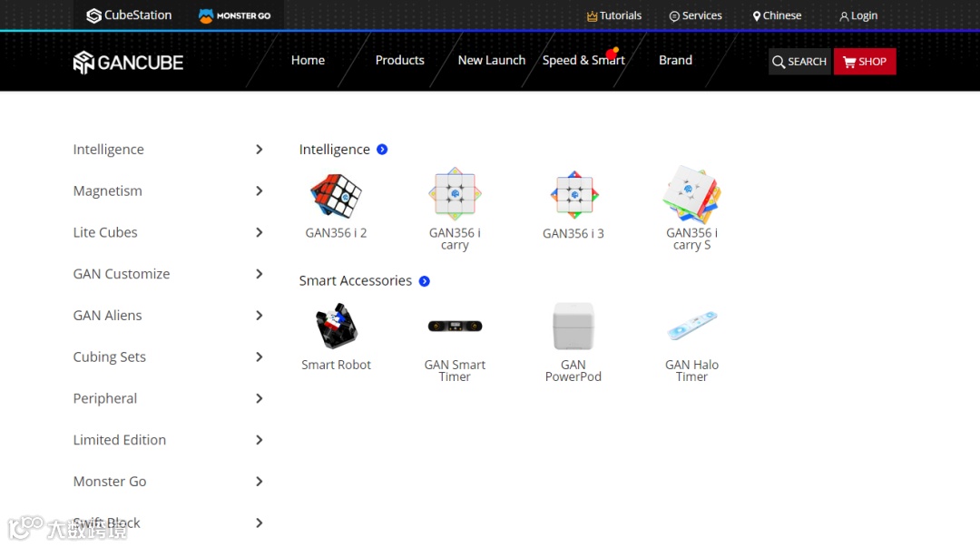Viewport: 980px width, 547px height.
Task: Click the blue arrow next to Intelligence heading
Action: click(382, 150)
